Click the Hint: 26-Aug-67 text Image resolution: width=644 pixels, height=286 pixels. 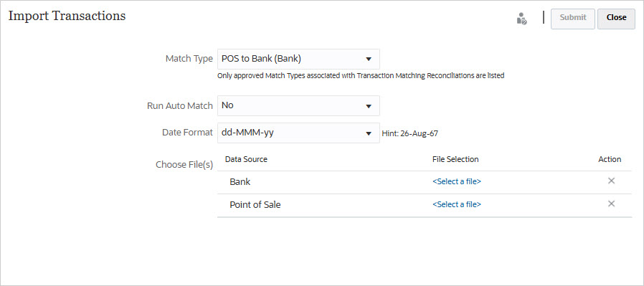click(x=409, y=133)
